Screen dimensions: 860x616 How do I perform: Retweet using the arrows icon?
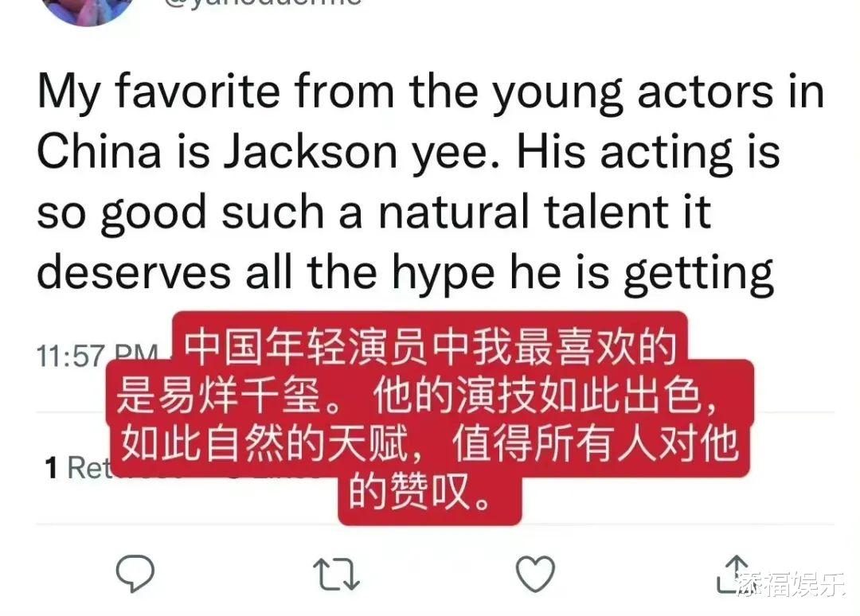coord(336,574)
